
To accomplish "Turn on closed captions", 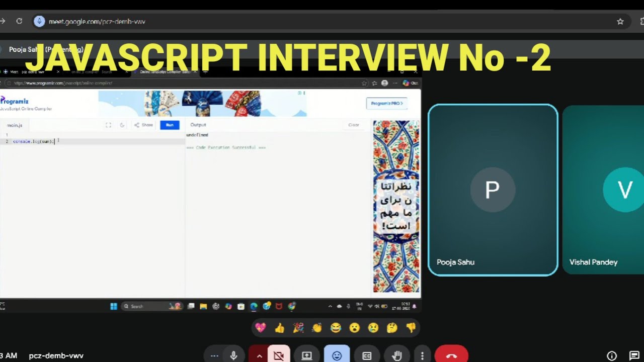I will click(367, 355).
